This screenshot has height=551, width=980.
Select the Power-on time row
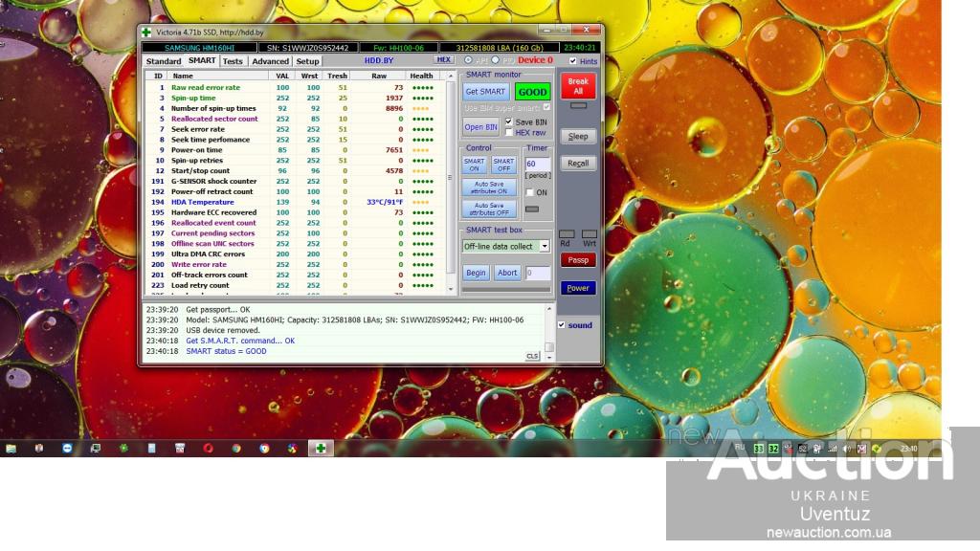coord(295,150)
